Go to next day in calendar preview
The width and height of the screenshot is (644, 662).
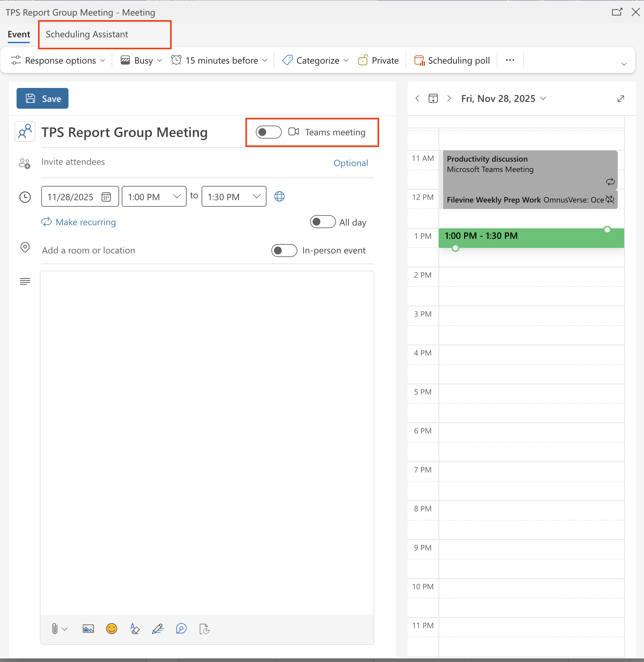point(449,98)
